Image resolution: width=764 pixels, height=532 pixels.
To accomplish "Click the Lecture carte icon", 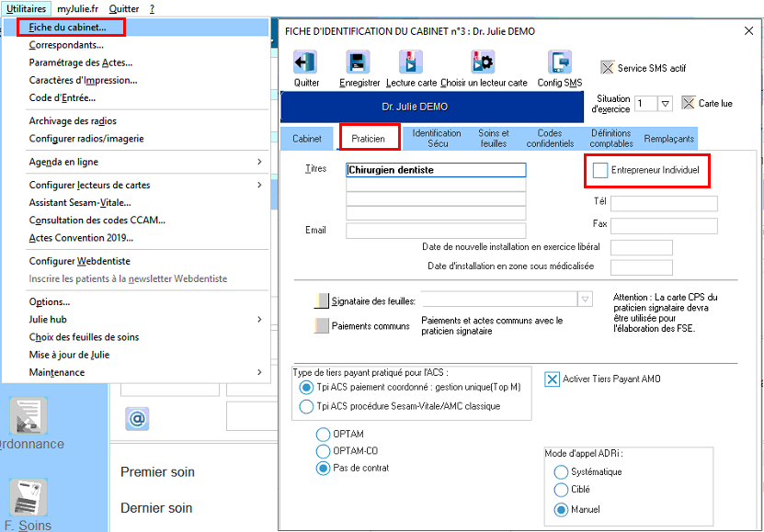I will point(411,62).
